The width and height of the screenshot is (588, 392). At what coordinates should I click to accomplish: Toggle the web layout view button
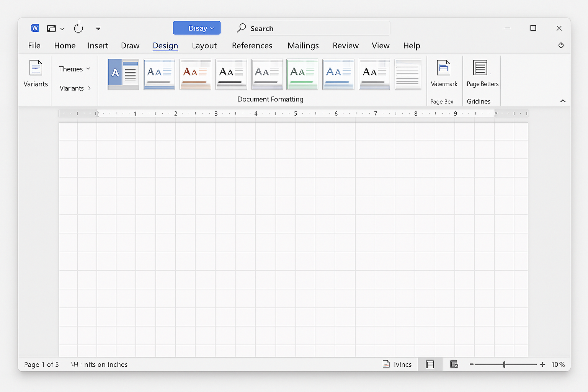click(x=454, y=364)
